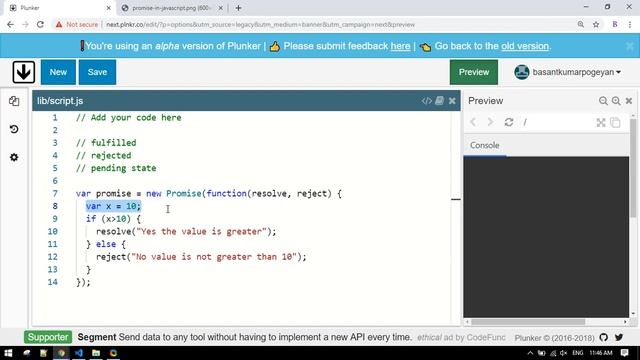The image size is (640, 360).
Task: Open the browser profile B icon
Action: pyautogui.click(x=615, y=24)
